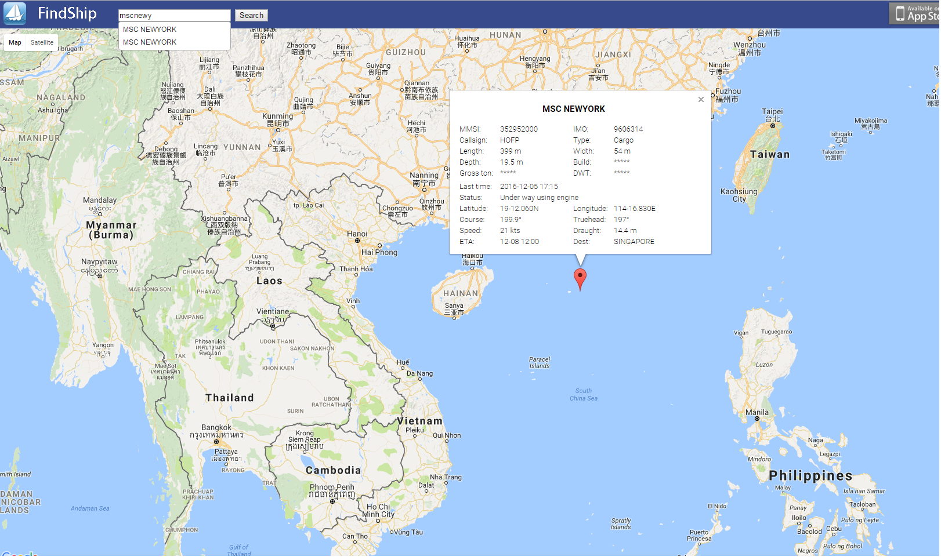Click the Hai Phong label
Image resolution: width=941 pixels, height=560 pixels.
[379, 253]
